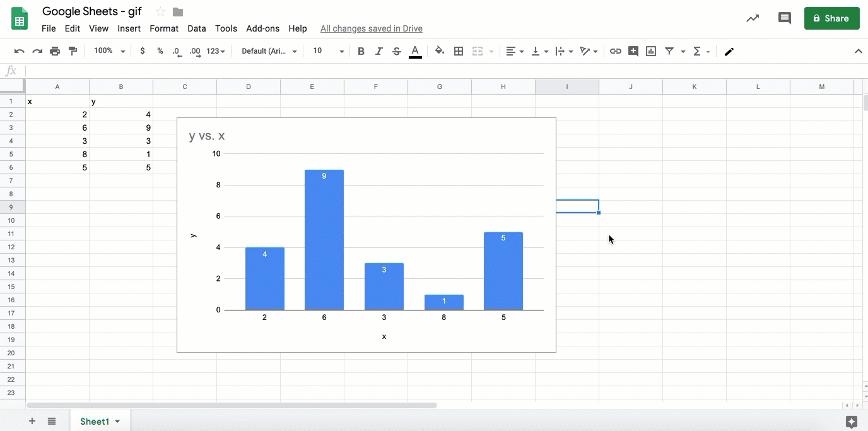Click the borders icon

coord(459,51)
